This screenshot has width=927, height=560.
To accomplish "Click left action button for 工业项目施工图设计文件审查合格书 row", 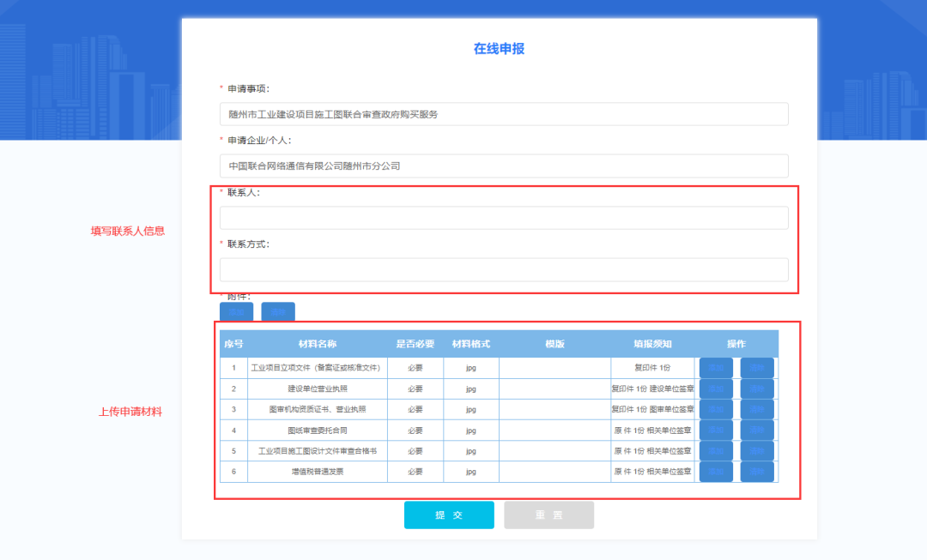I will point(716,450).
